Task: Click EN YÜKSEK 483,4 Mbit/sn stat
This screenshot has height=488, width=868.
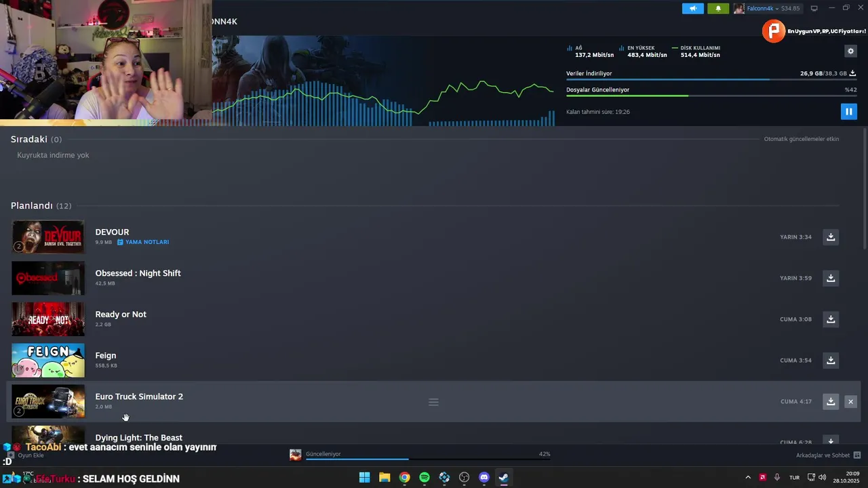Action: tap(643, 52)
